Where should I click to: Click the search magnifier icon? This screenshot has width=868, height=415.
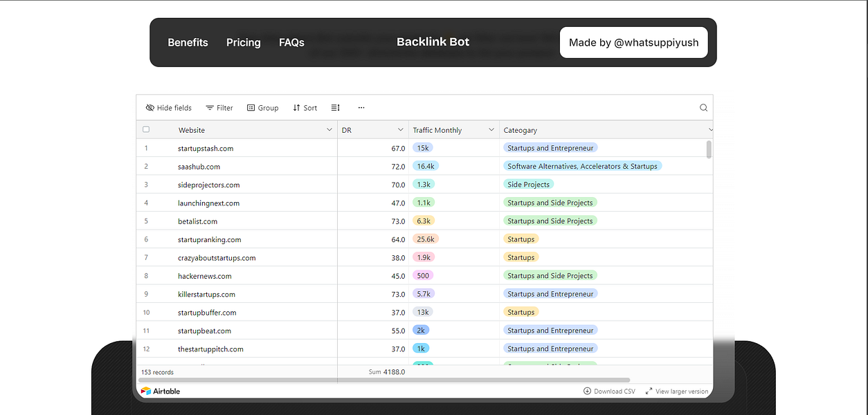(703, 108)
